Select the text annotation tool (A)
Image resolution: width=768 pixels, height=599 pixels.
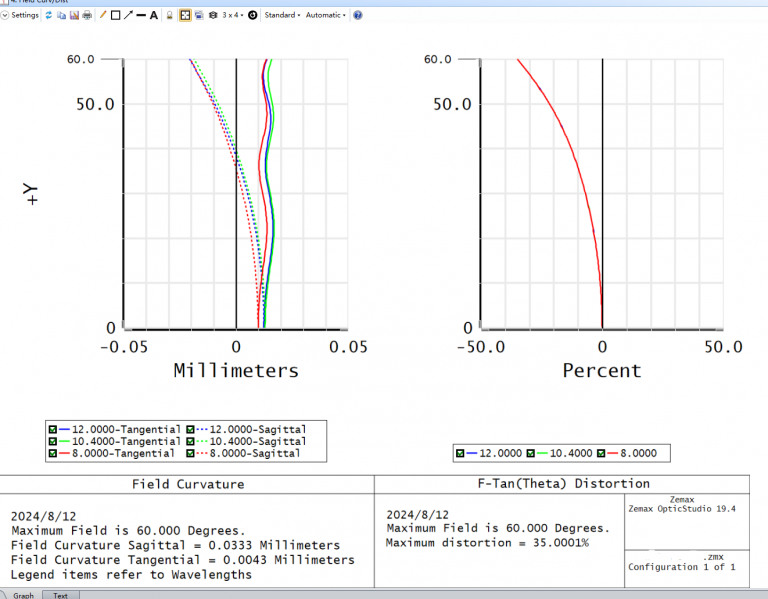click(x=154, y=15)
